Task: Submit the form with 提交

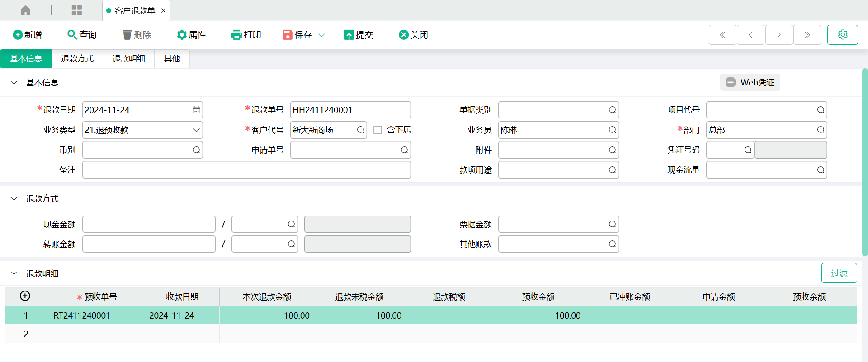Action: tap(359, 35)
